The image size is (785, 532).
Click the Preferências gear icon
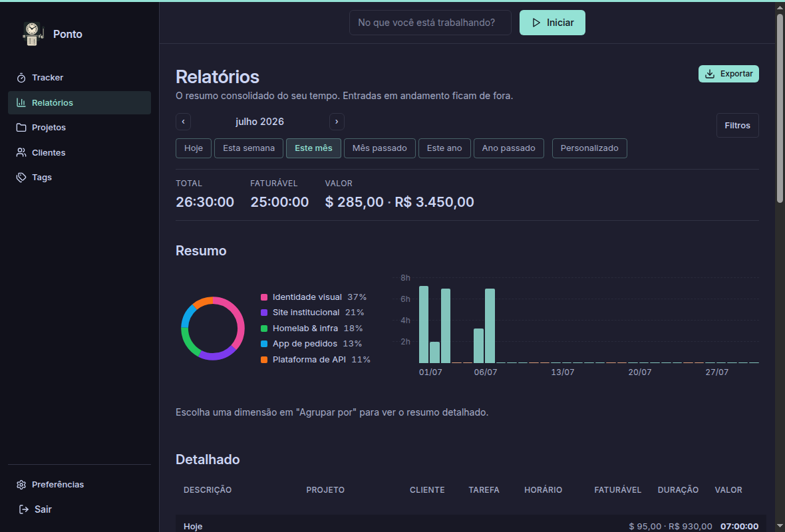(x=21, y=485)
